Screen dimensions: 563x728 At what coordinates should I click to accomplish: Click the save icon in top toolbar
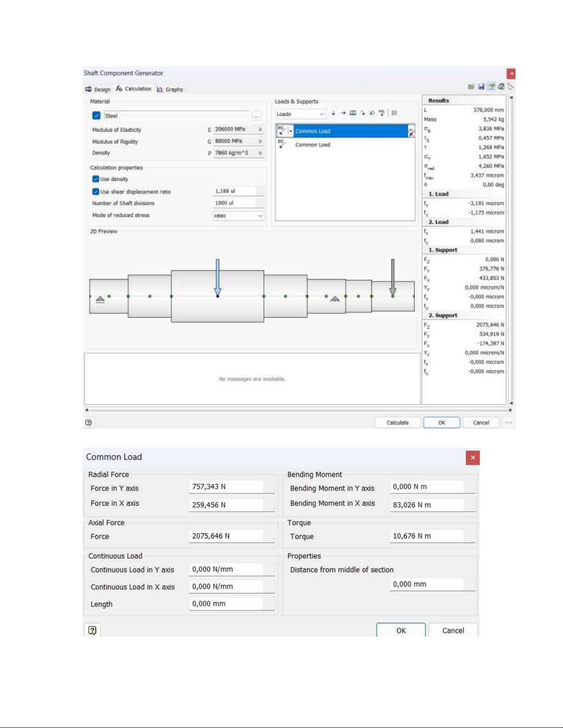point(481,87)
